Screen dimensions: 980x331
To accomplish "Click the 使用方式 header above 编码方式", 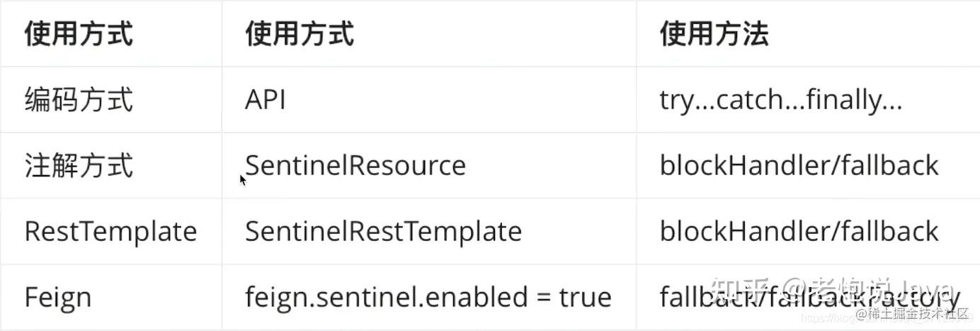I will tap(79, 34).
